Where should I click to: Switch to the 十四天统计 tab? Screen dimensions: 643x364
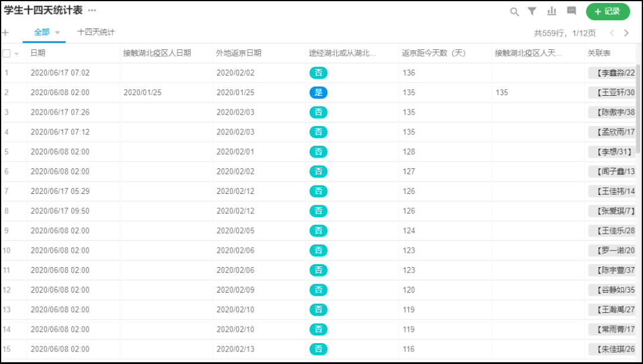tap(96, 32)
